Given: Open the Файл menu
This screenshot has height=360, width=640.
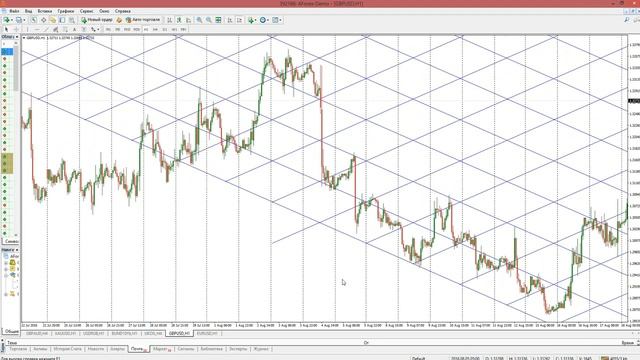Looking at the screenshot, I should [x=14, y=11].
